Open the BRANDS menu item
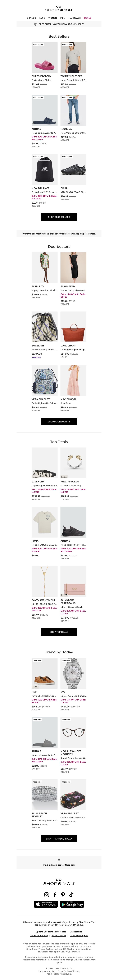The height and width of the screenshot is (980, 118). coord(32,18)
